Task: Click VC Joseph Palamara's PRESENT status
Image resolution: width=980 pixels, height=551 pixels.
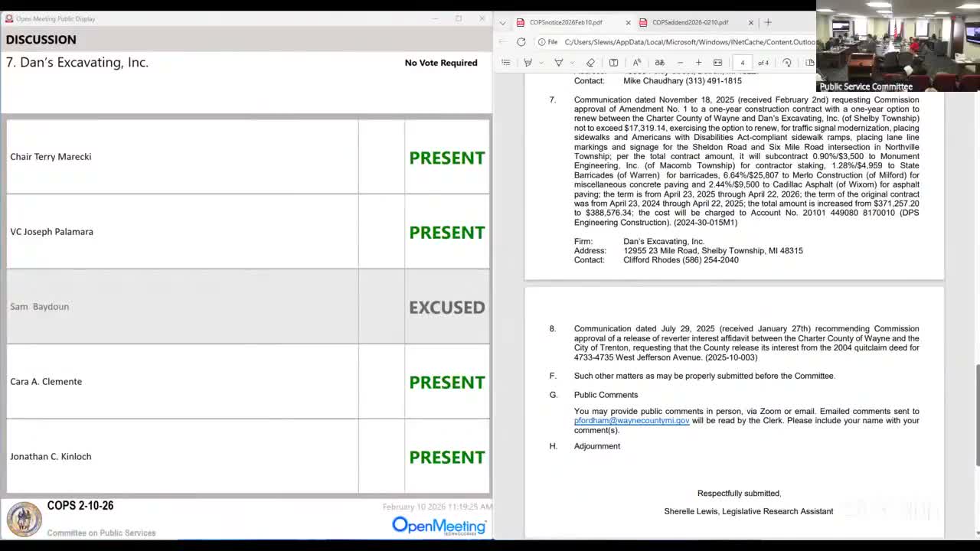Action: 447,233
